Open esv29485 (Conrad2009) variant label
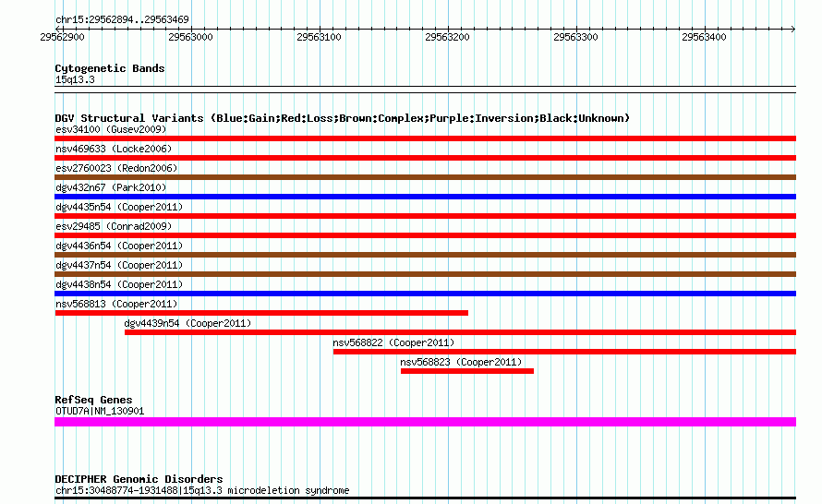The image size is (822, 504). (x=114, y=226)
